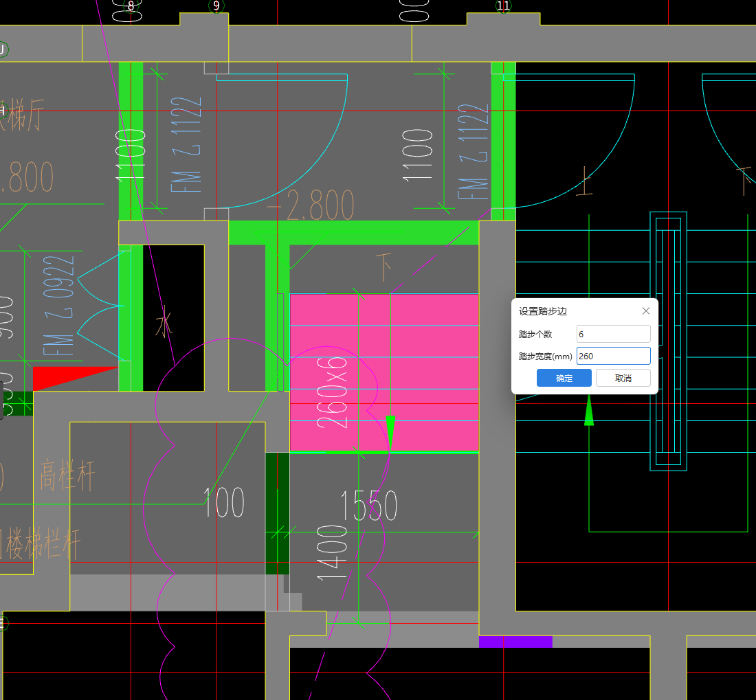
Task: Click the 确定 confirm button
Action: [564, 379]
